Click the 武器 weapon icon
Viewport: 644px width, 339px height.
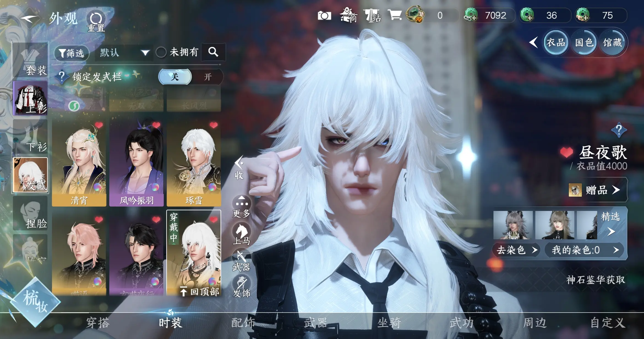241,261
